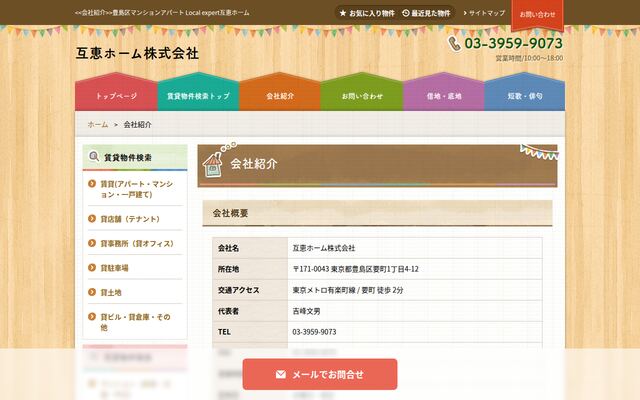Click the 03-3959-9073 value in TEL row
The image size is (640, 400).
[x=314, y=332]
